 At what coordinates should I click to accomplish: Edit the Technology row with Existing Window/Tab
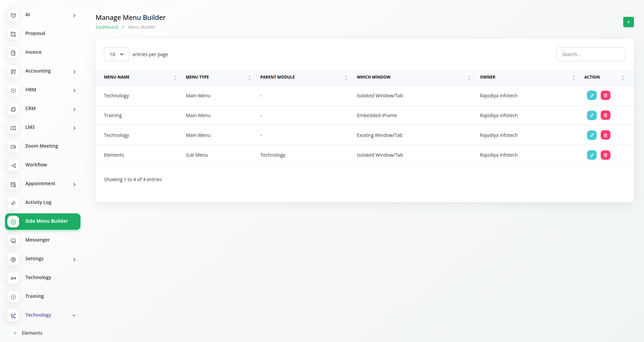pos(592,135)
